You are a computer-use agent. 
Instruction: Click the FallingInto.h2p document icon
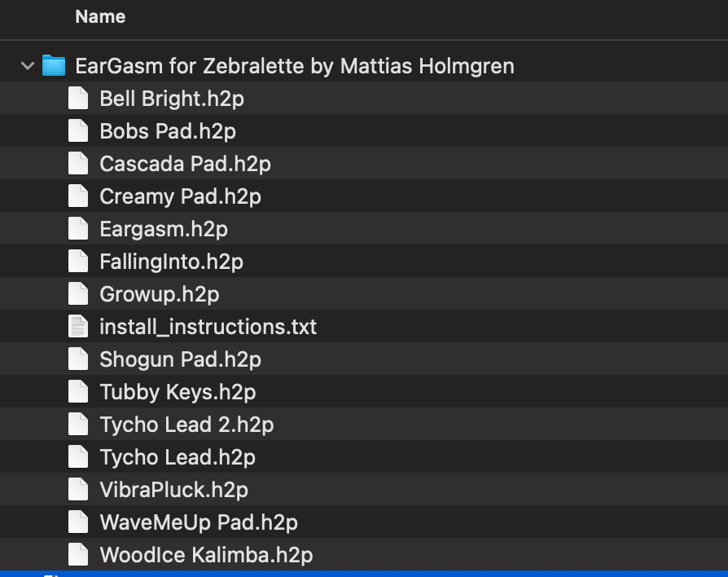point(77,262)
